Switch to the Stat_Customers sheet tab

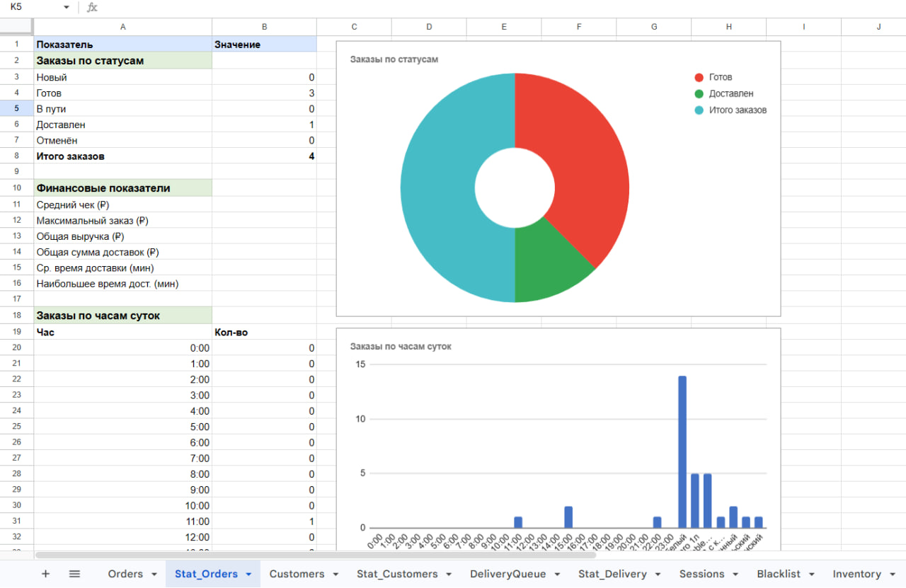pos(397,574)
